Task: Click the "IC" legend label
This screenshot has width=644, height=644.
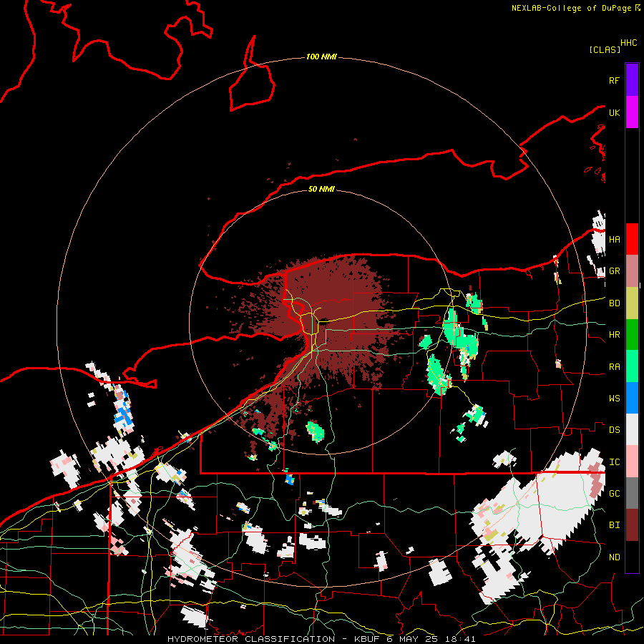Action: pyautogui.click(x=614, y=462)
